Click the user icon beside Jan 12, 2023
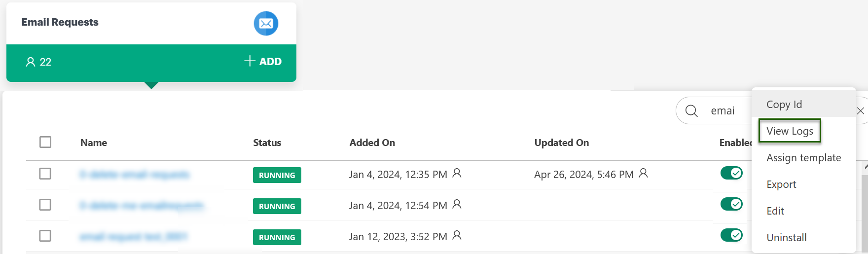This screenshot has width=868, height=254. click(x=457, y=235)
